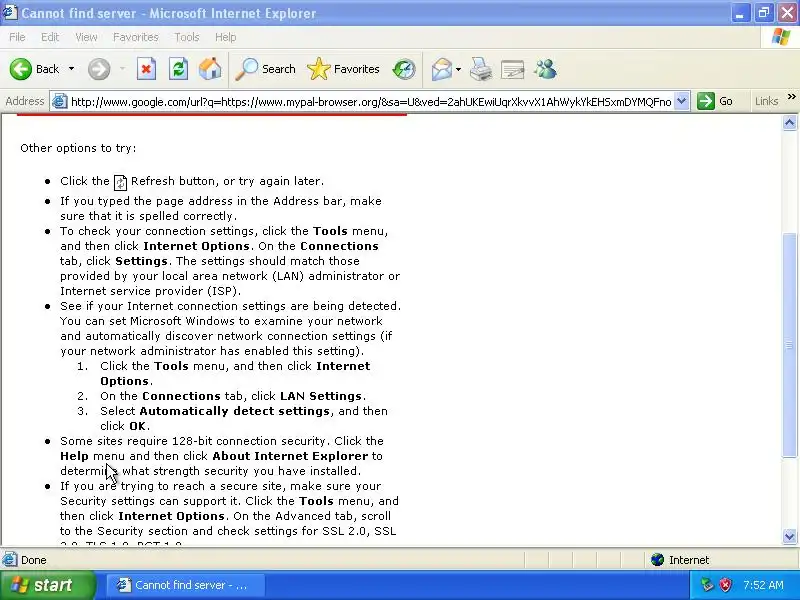Open the History clock icon

tap(404, 69)
